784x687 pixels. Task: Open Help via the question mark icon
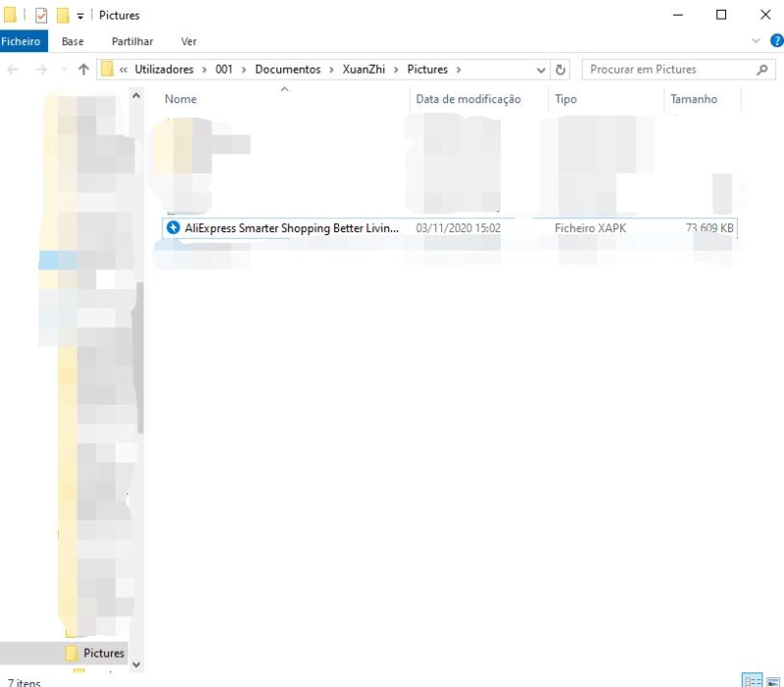tap(775, 41)
